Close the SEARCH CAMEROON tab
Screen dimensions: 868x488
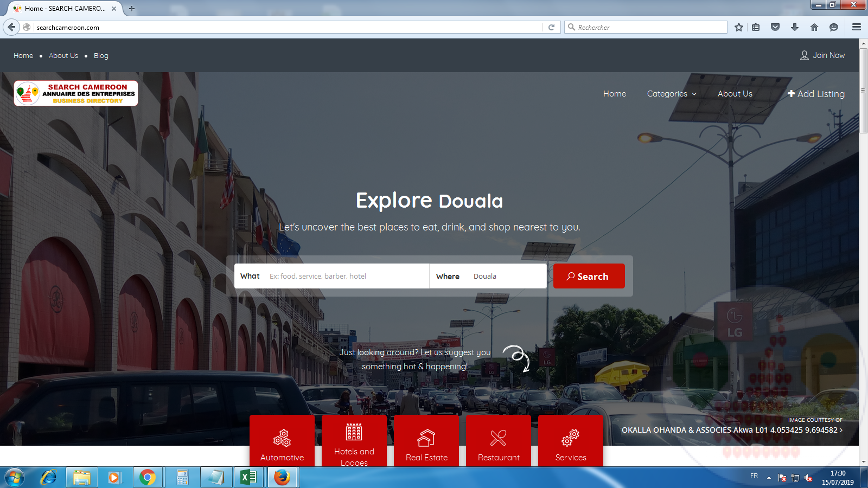114,9
